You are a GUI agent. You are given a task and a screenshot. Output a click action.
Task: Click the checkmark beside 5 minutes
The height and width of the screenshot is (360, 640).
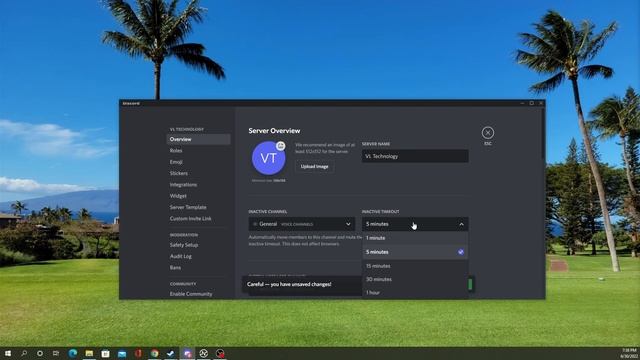(460, 252)
